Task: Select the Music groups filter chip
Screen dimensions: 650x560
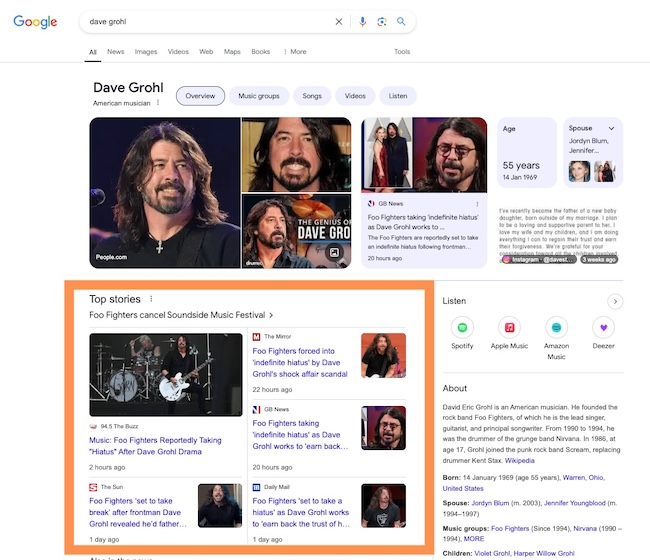Action: pos(258,96)
